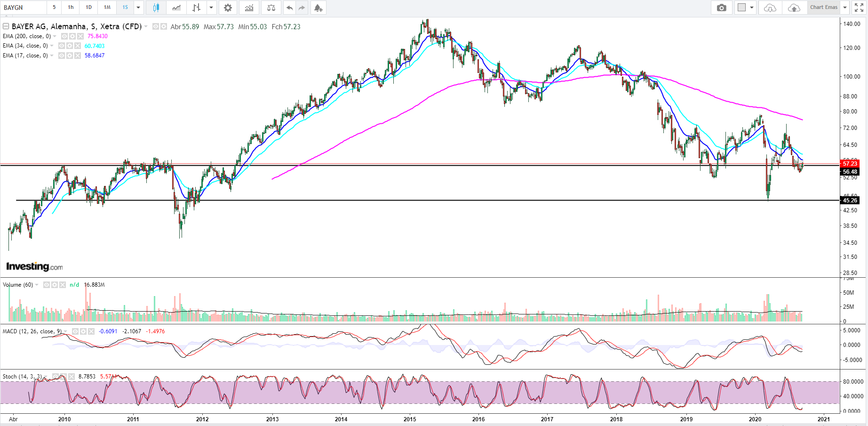
Task: Click the 2015 label on time axis
Action: tap(410, 419)
